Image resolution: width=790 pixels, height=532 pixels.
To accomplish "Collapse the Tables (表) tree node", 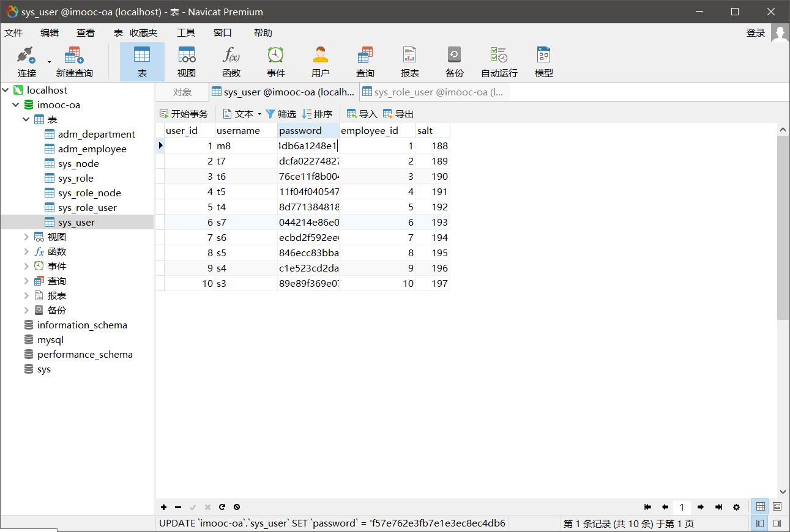I will tap(26, 119).
